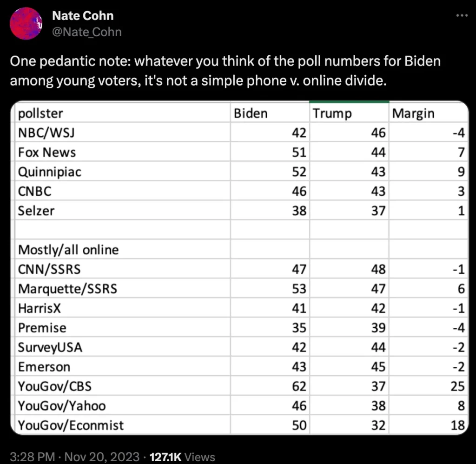Open the three-dot more options menu
Image resolution: width=476 pixels, height=464 pixels.
pyautogui.click(x=461, y=15)
